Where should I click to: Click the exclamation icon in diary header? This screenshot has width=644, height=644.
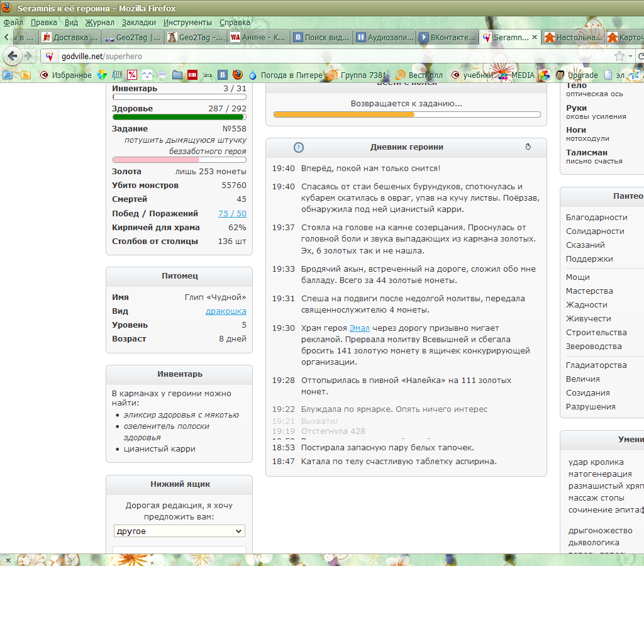[299, 147]
